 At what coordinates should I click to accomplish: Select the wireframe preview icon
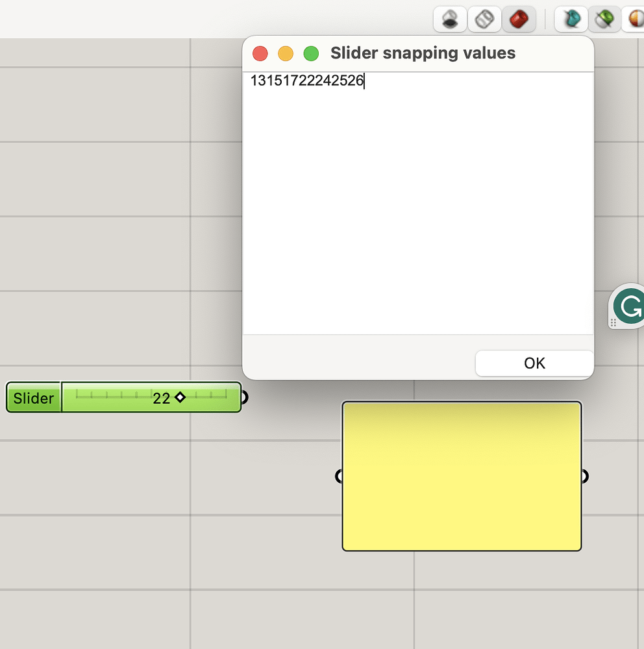click(484, 19)
